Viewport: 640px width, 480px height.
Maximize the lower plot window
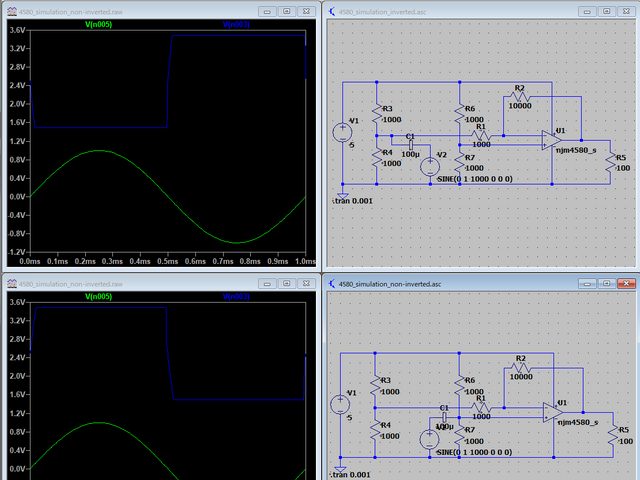(287, 284)
